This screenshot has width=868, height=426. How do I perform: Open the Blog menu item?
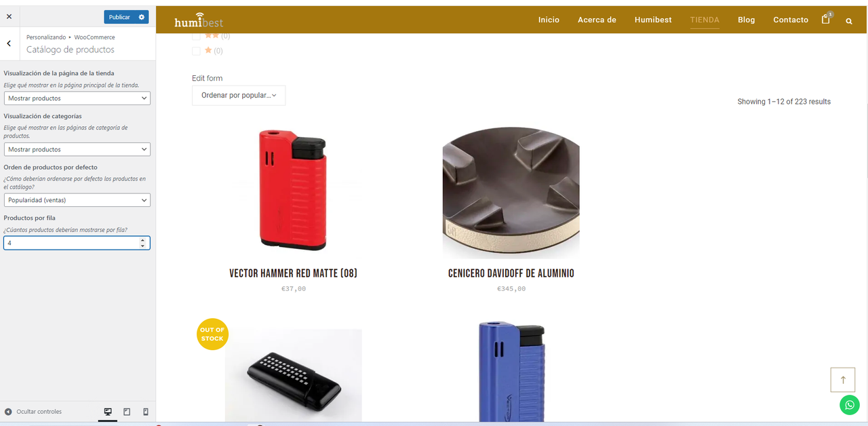click(747, 20)
